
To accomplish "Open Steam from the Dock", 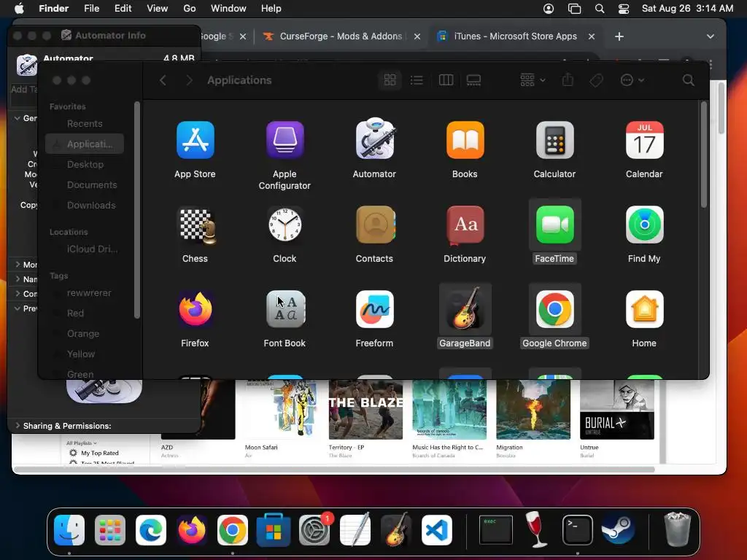I will (618, 530).
